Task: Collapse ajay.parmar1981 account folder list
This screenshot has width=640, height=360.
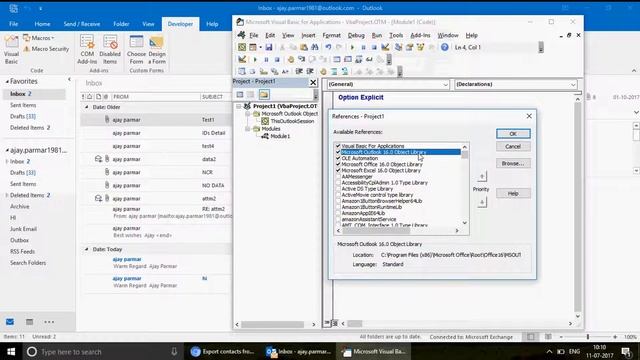Action: (7, 150)
